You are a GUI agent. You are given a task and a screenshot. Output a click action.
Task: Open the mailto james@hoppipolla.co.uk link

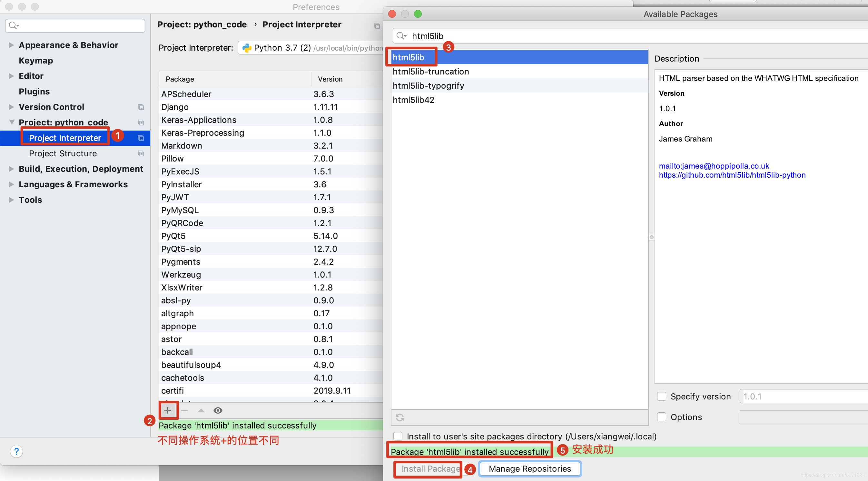tap(714, 166)
